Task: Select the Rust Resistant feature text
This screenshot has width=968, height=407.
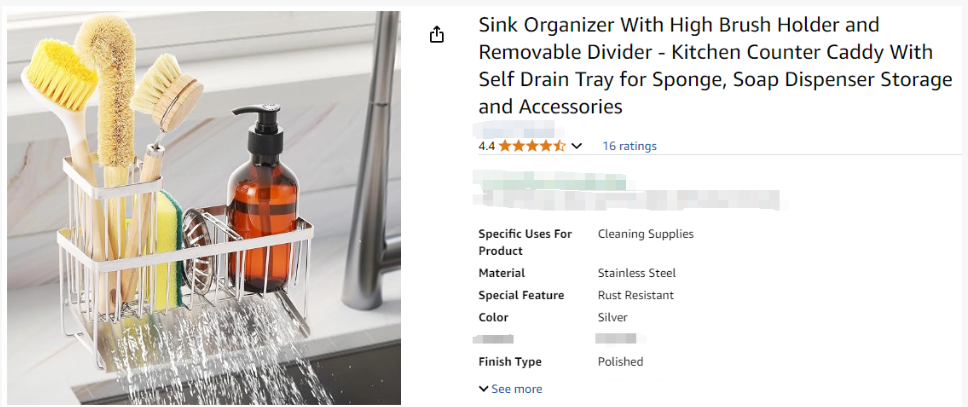Action: [x=635, y=295]
